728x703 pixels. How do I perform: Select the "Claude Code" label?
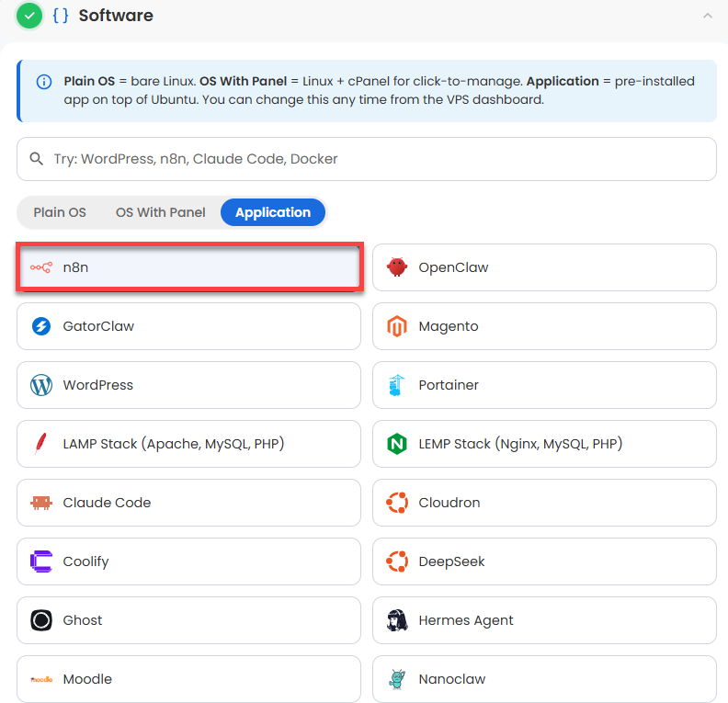pyautogui.click(x=107, y=503)
